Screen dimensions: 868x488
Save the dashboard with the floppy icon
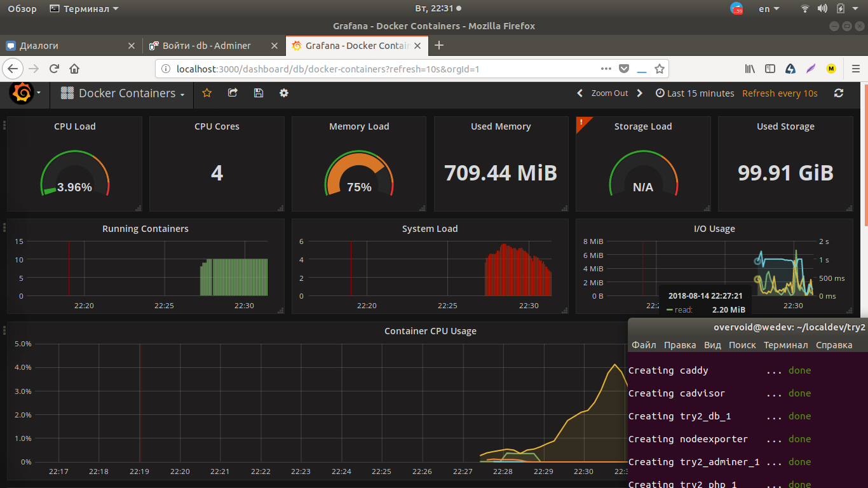tap(258, 93)
